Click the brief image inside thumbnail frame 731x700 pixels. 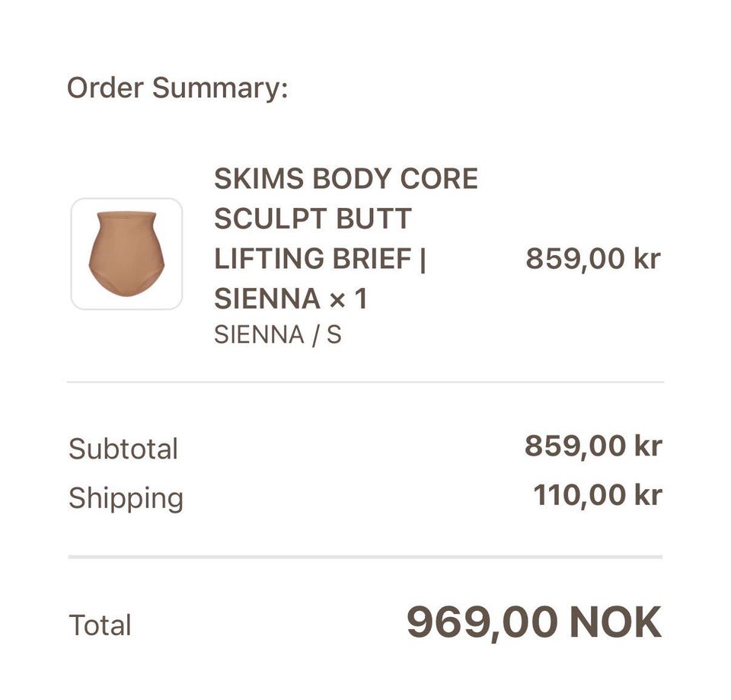tap(126, 254)
